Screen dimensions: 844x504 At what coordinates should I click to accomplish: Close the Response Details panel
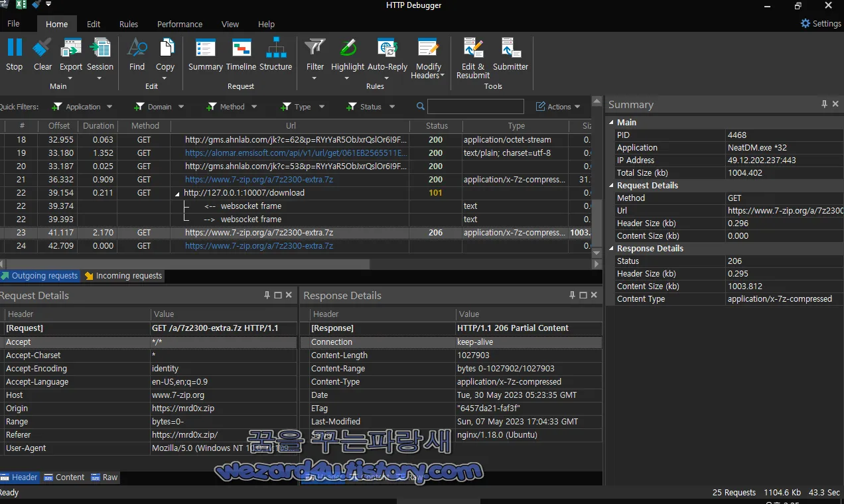(594, 295)
